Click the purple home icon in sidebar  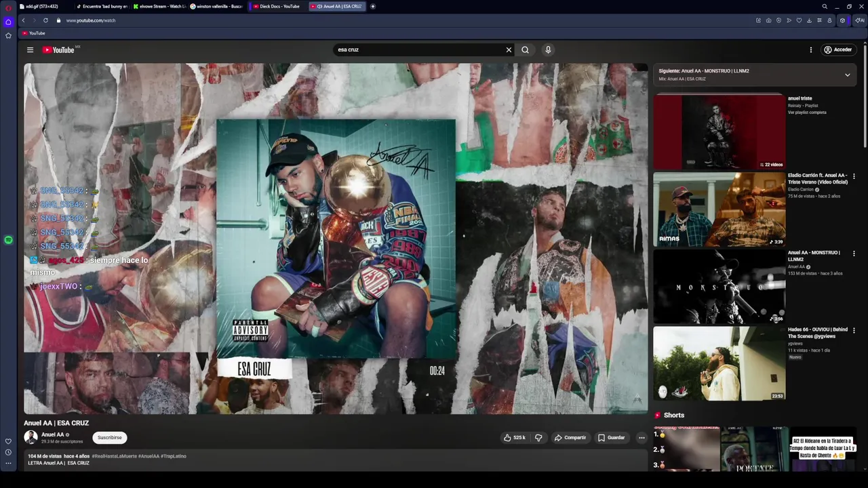(8, 22)
